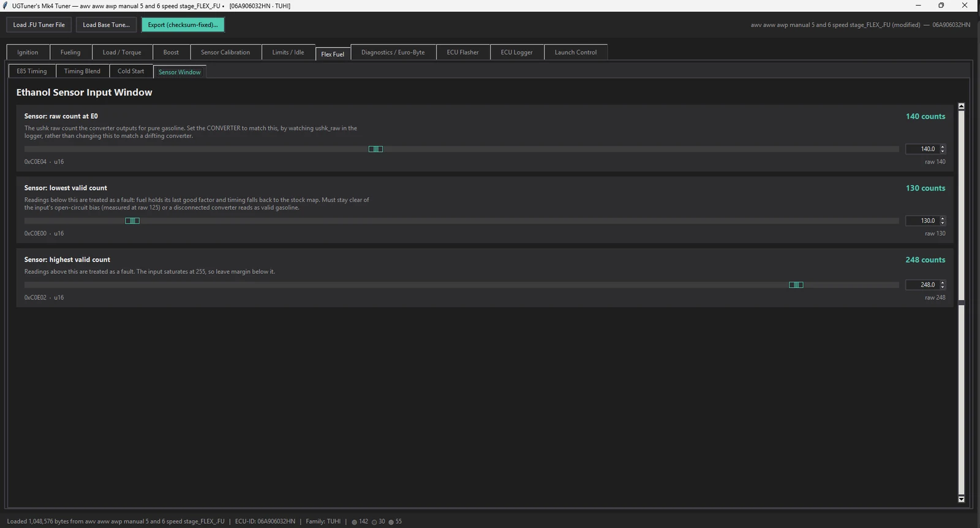Viewport: 980px width, 528px height.
Task: Go to the Boost tab
Action: pyautogui.click(x=171, y=53)
